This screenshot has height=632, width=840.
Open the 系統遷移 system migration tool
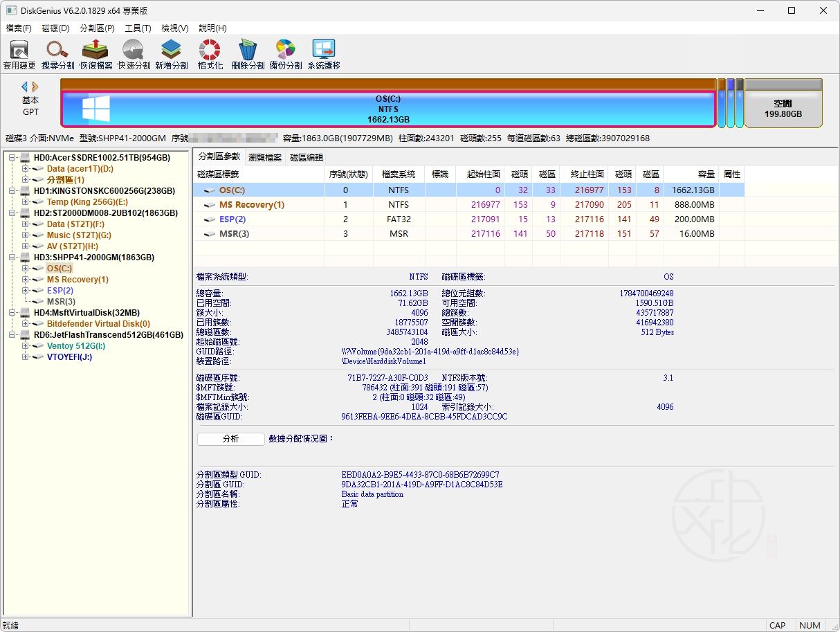pos(324,55)
